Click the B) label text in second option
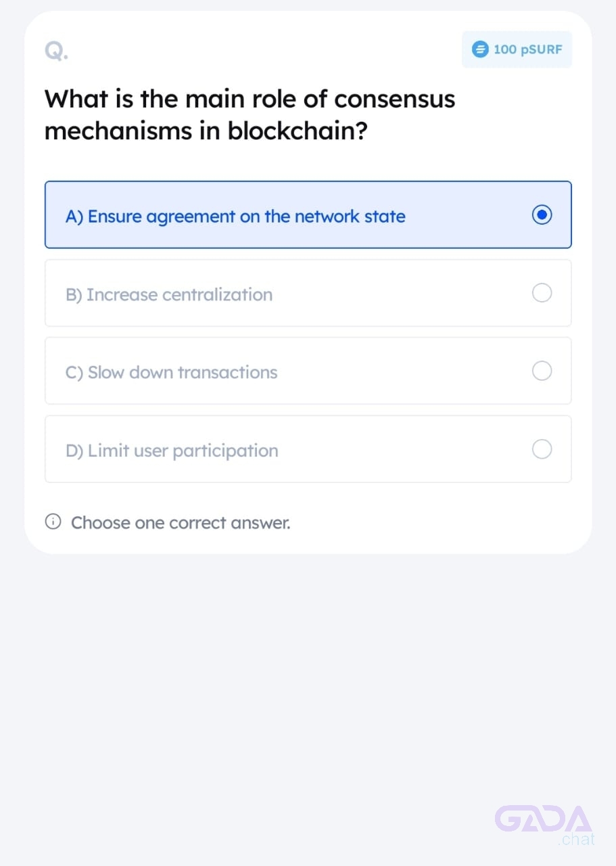The width and height of the screenshot is (616, 866). (74, 295)
